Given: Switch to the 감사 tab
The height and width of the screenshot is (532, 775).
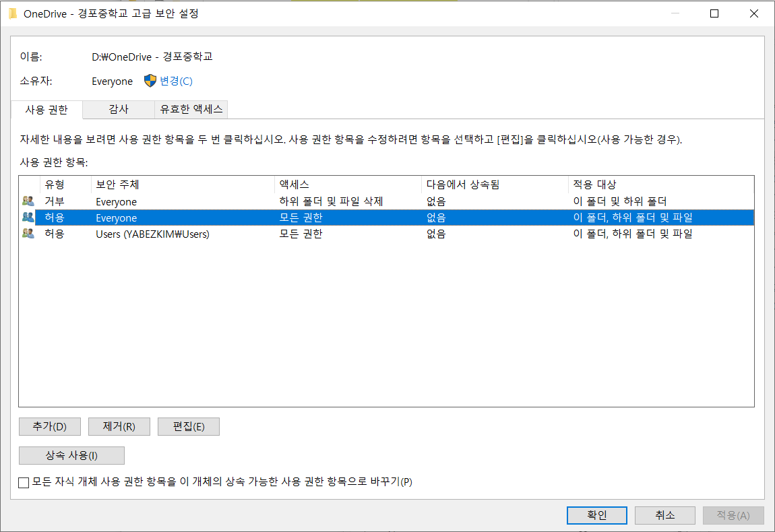Looking at the screenshot, I should click(119, 109).
